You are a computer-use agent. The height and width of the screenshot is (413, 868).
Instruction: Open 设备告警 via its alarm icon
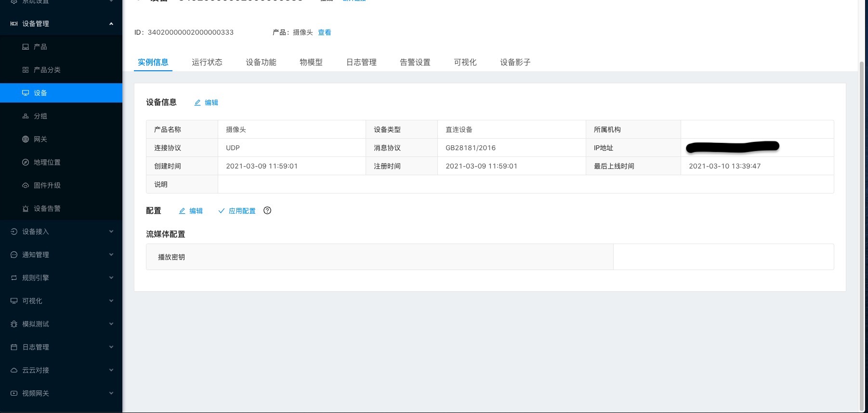point(26,208)
